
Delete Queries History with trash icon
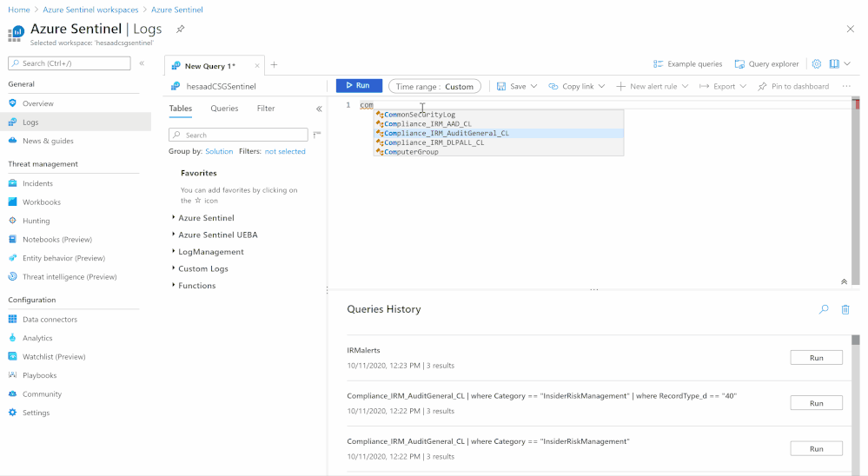(x=845, y=309)
